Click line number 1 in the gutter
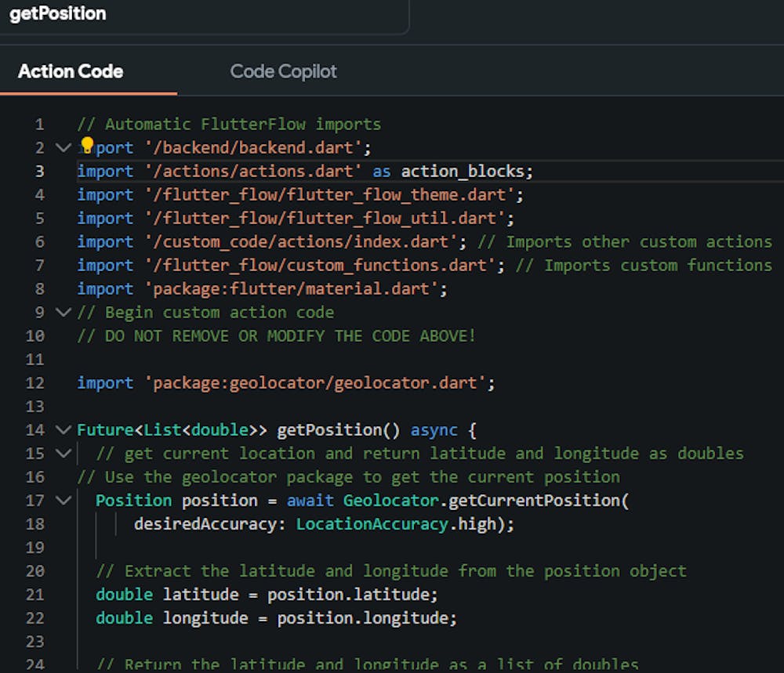 39,124
